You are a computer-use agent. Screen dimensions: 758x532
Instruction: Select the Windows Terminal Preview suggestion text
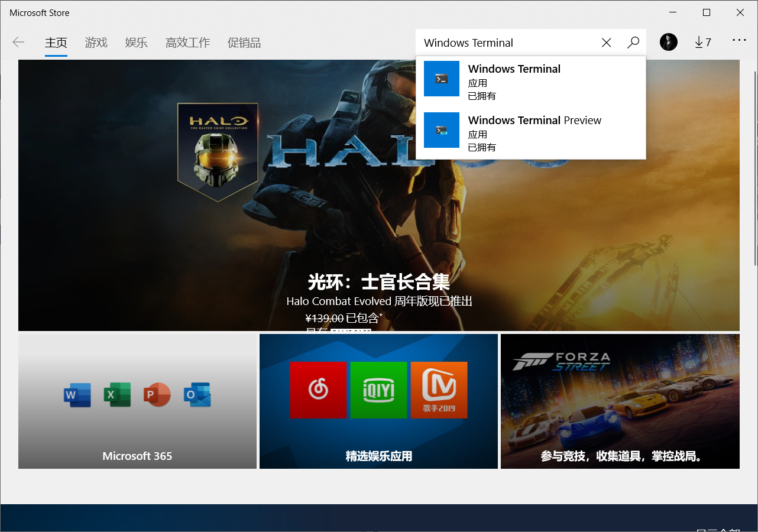[535, 120]
